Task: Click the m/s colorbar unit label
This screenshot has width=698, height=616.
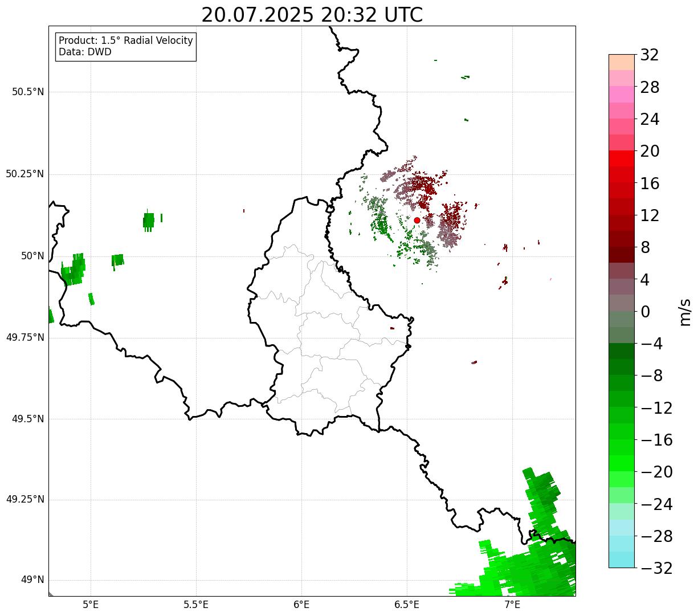Action: [685, 312]
